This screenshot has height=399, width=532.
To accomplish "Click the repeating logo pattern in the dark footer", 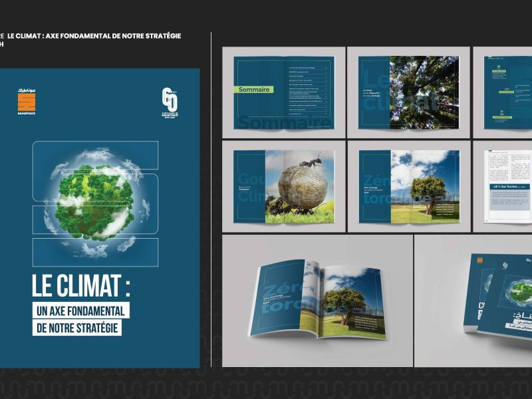I will coord(266,386).
